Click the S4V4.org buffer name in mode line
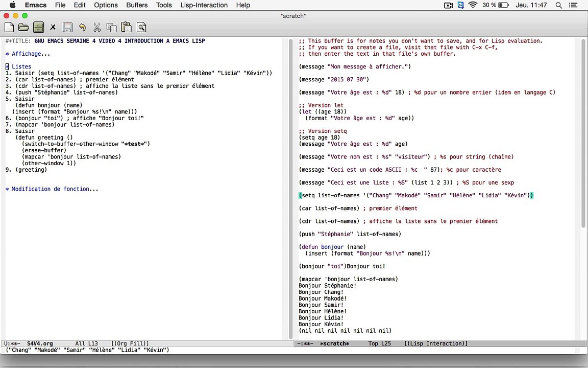The image size is (588, 368). tap(40, 343)
